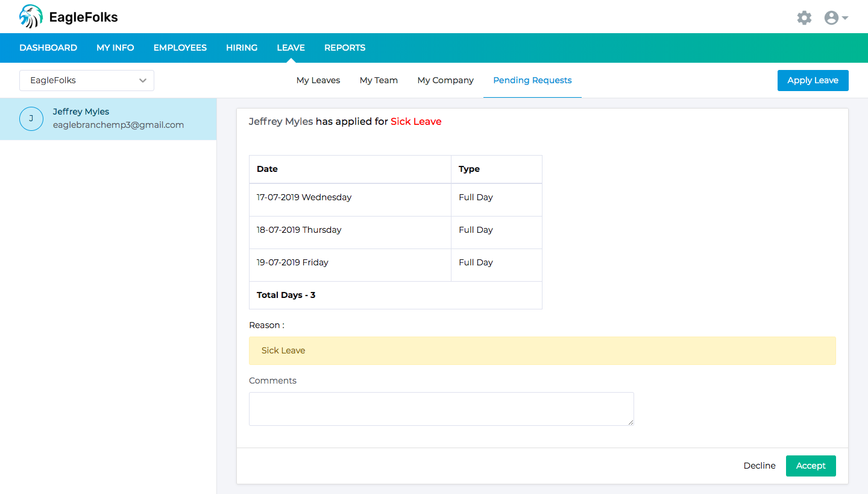This screenshot has width=868, height=494.
Task: Click Full Day in Friday row
Action: pos(476,262)
